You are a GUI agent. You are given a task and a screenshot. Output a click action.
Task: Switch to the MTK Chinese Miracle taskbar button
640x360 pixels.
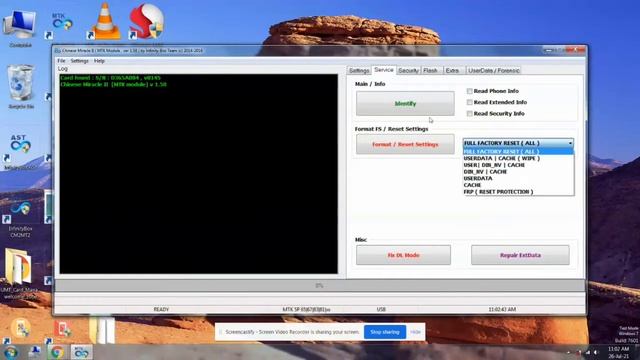pos(81,352)
